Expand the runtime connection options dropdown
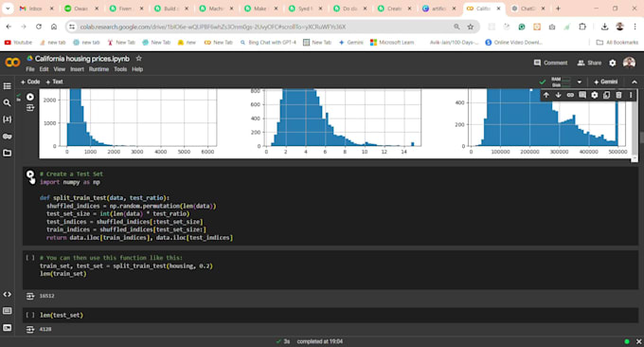This screenshot has width=644, height=347. (x=579, y=82)
